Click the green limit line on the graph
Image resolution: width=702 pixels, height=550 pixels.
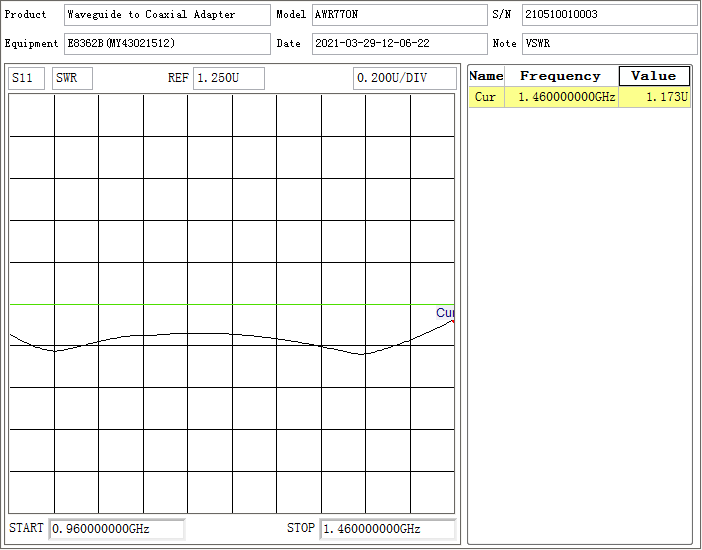230,305
